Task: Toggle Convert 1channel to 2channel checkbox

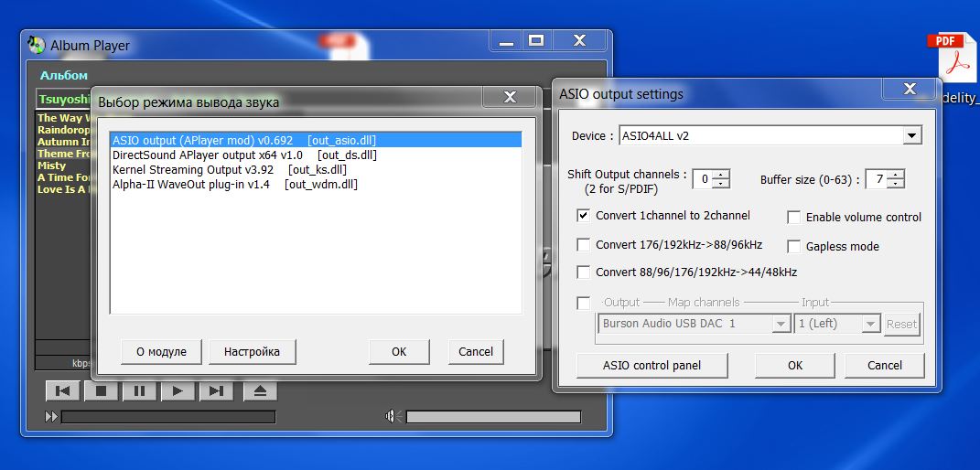Action: (x=583, y=216)
